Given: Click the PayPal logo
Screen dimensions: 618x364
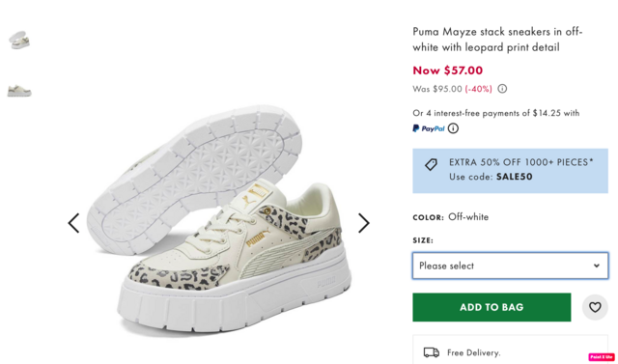Looking at the screenshot, I should tap(429, 128).
